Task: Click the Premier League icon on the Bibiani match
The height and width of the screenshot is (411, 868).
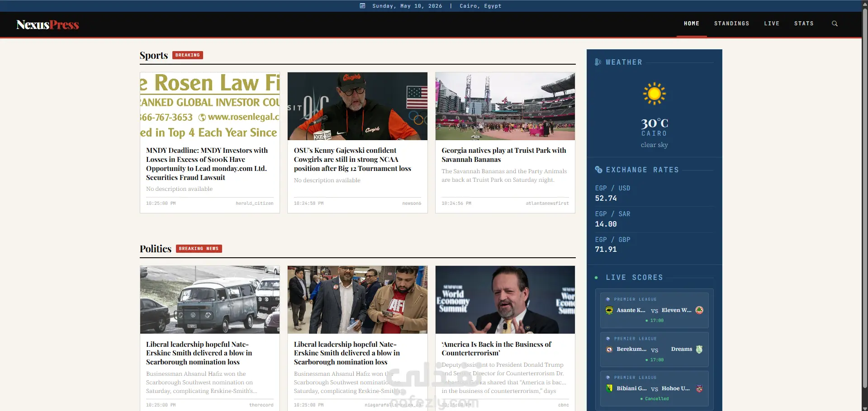Action: [608, 378]
